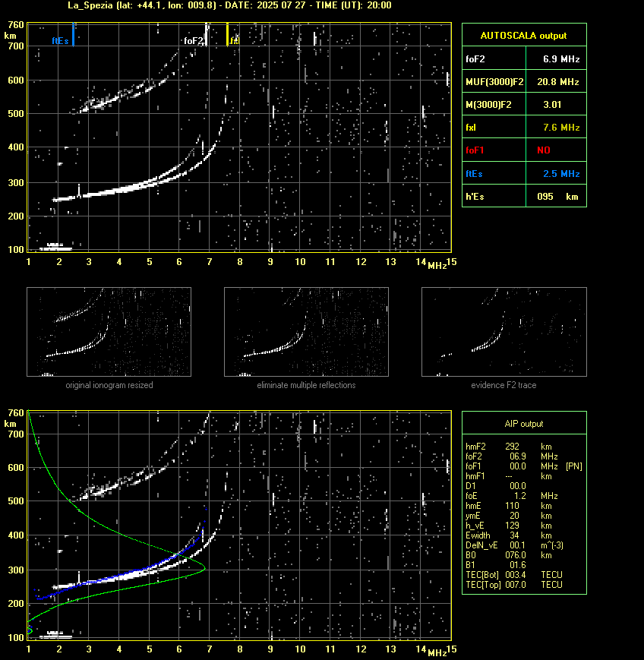
Task: Open the original ionogram resized thumbnail
Action: [x=109, y=332]
